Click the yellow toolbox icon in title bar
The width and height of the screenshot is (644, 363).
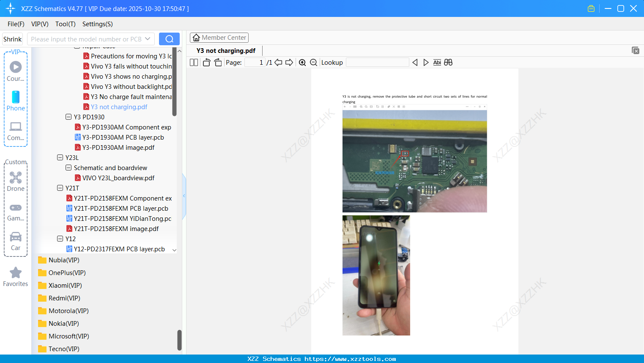tap(591, 8)
